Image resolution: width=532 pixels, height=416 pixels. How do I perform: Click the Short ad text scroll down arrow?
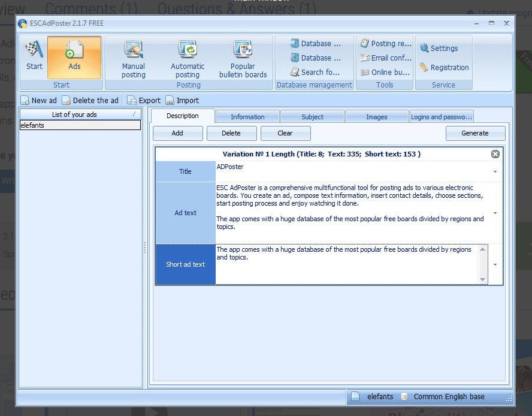click(x=482, y=279)
